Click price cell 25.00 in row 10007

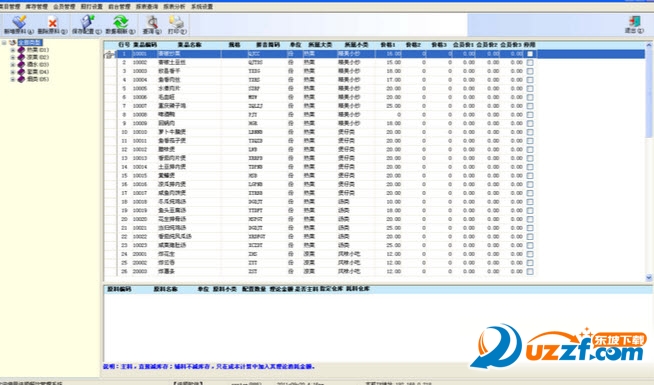click(x=393, y=106)
